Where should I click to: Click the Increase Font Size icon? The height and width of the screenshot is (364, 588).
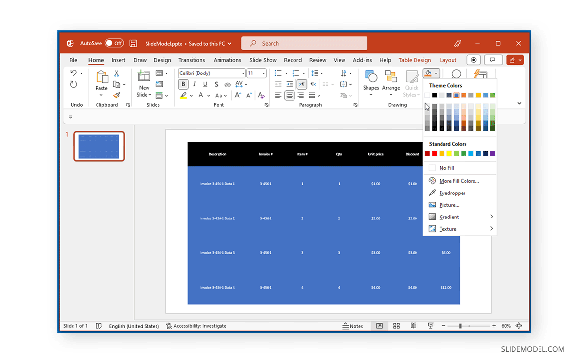tap(238, 96)
